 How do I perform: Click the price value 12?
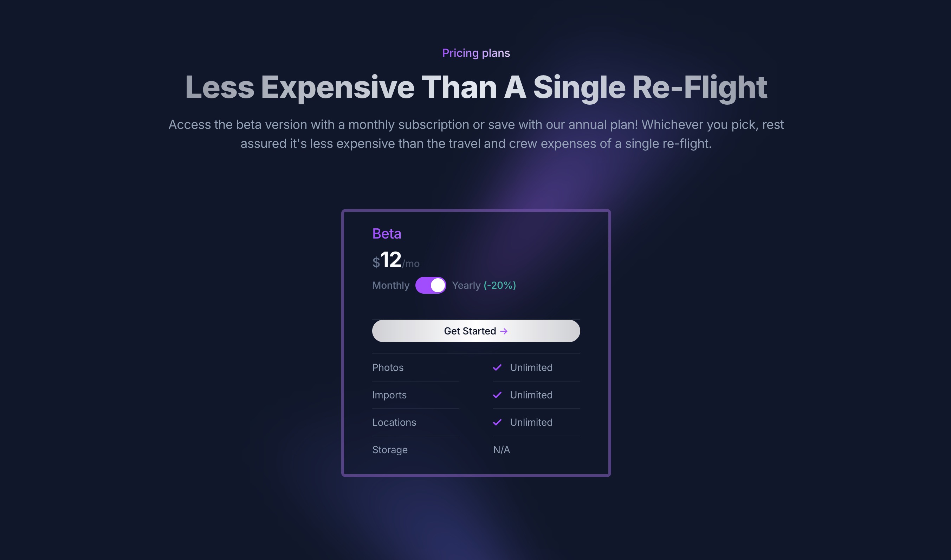pyautogui.click(x=390, y=260)
